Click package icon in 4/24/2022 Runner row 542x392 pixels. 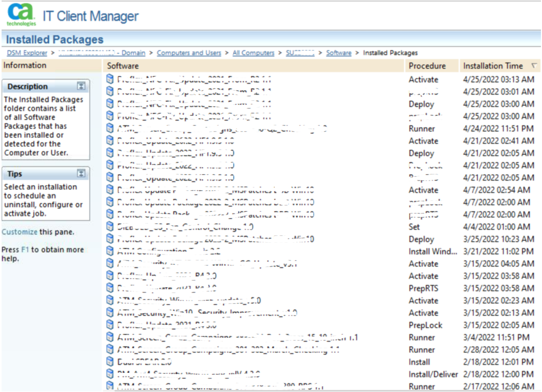[x=110, y=128]
